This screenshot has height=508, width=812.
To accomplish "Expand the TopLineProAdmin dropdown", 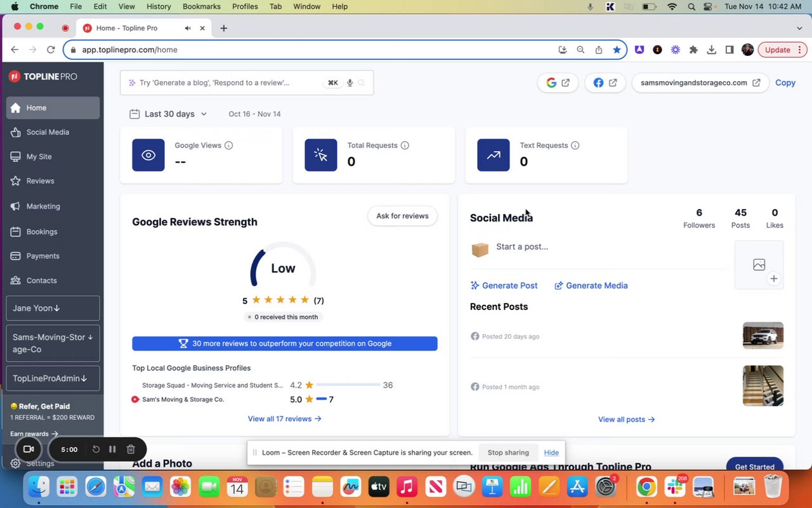I will [53, 378].
